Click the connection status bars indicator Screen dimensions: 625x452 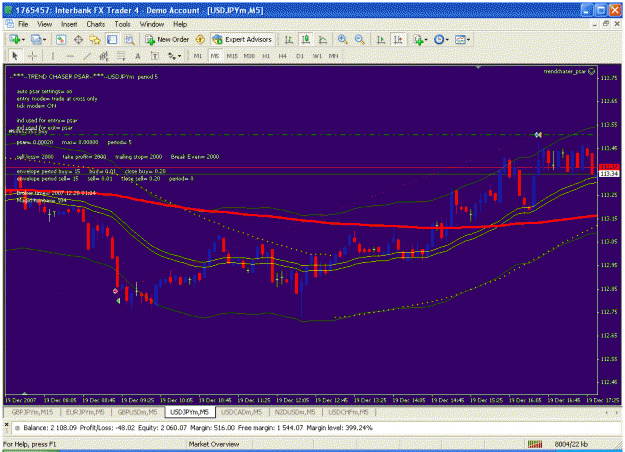(535, 444)
